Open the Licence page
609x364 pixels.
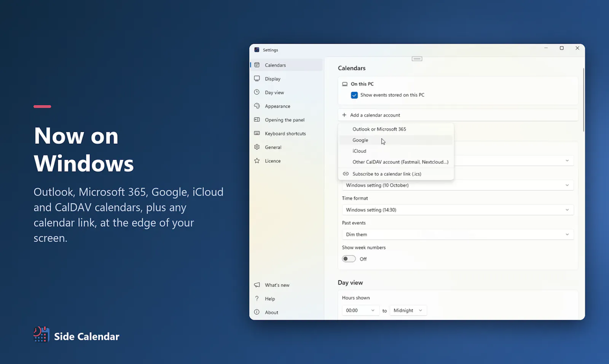[x=286, y=161]
